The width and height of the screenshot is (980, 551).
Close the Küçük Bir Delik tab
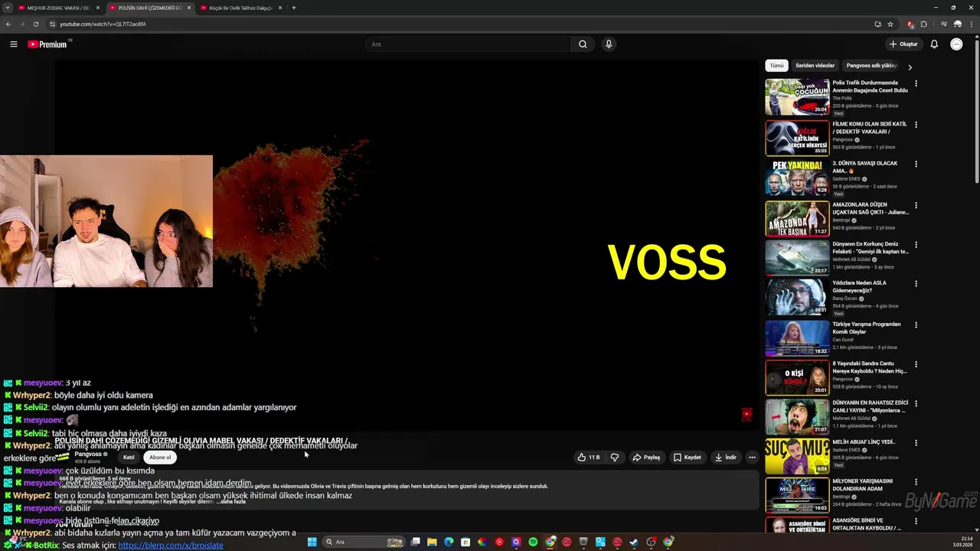280,8
